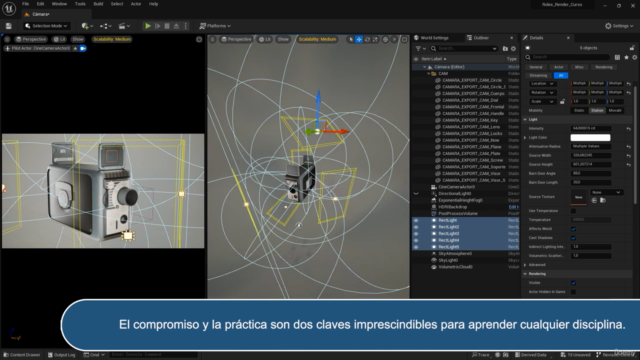
Task: Collapse the Light section in Details
Action: point(525,120)
